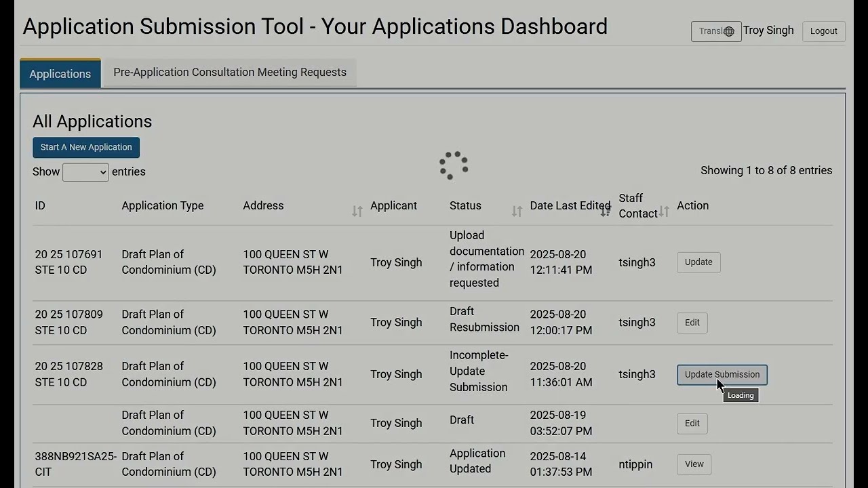
Task: Click the Application Type column header
Action: [x=163, y=206]
